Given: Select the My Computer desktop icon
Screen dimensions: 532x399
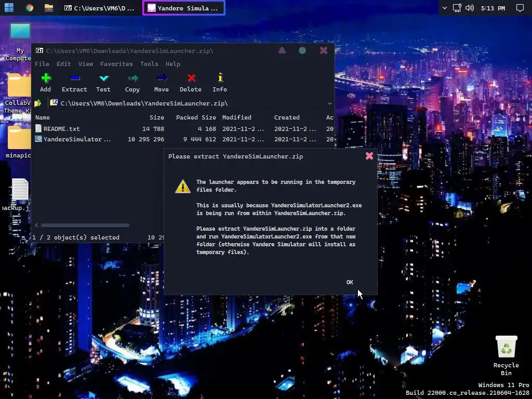Looking at the screenshot, I should [x=20, y=42].
